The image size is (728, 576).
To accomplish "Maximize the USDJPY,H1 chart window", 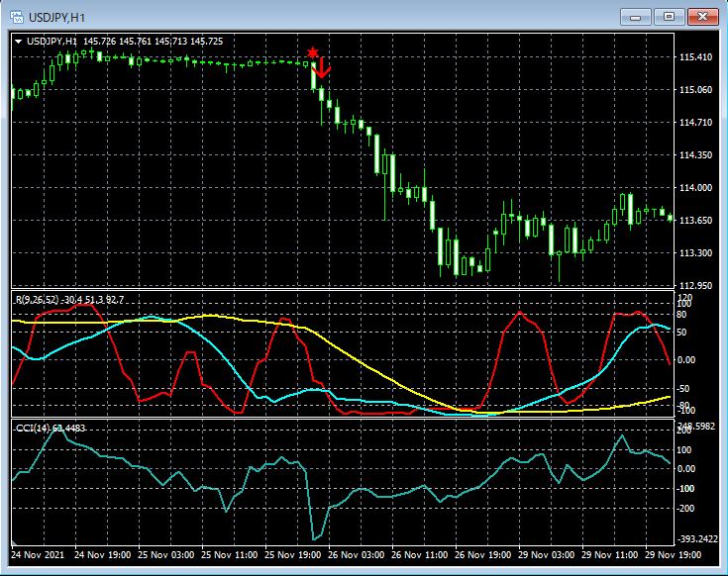I will (x=670, y=16).
